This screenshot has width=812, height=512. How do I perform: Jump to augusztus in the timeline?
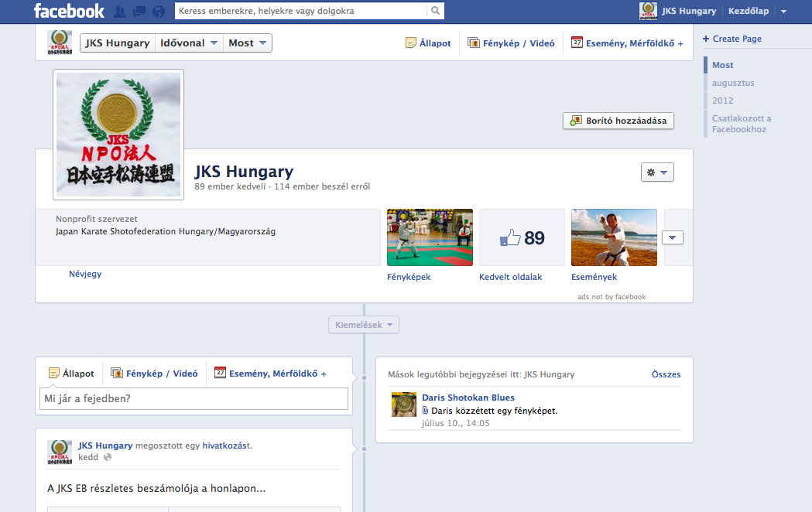[733, 83]
